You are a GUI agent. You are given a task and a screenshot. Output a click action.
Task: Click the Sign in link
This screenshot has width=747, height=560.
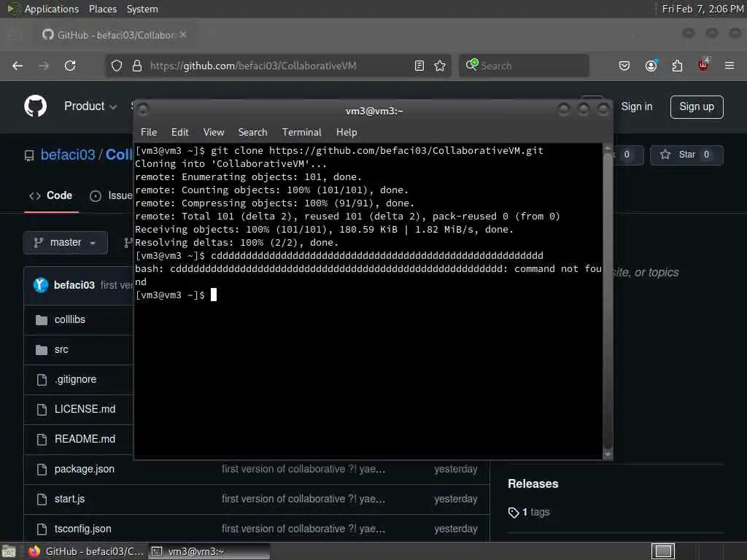click(x=636, y=106)
